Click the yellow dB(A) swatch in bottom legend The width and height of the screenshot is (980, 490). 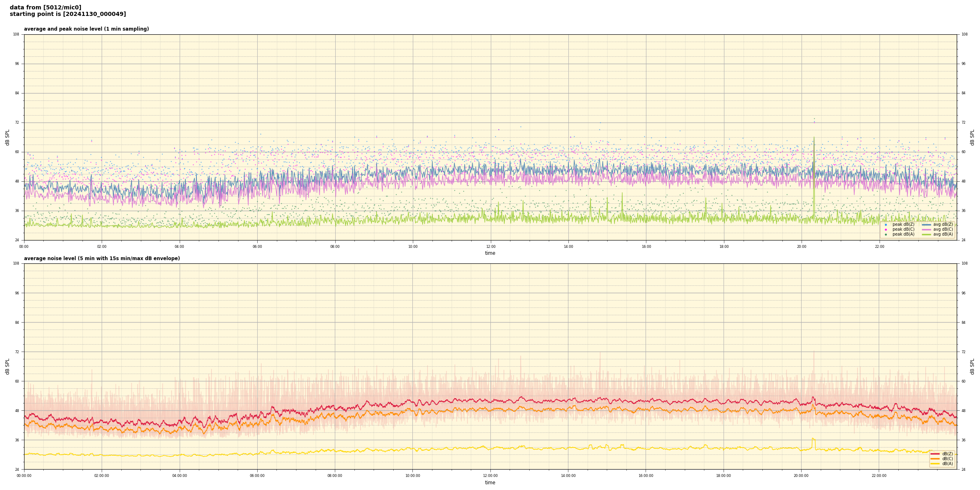point(935,463)
